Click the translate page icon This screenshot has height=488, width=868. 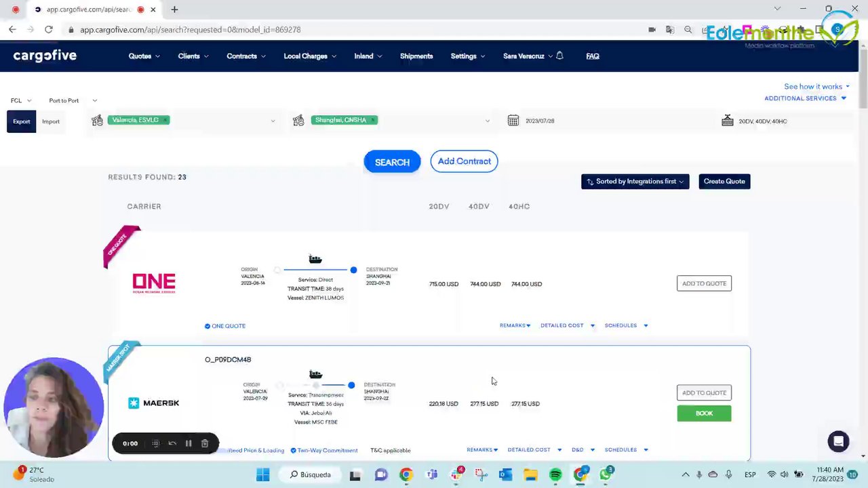point(670,30)
